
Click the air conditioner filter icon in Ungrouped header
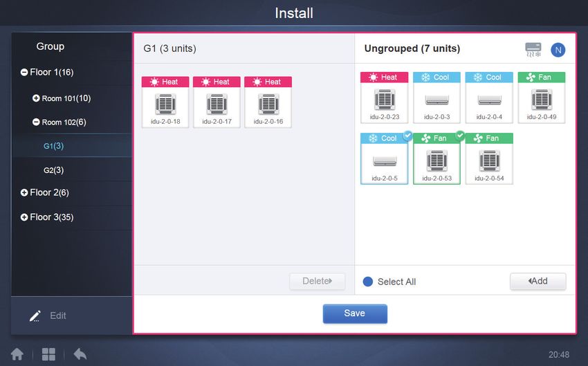[533, 50]
